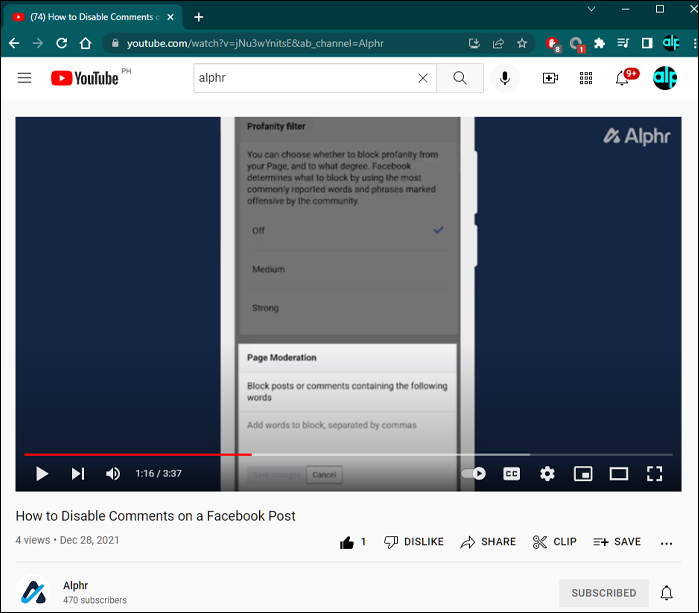Install app icon in address bar
The height and width of the screenshot is (613, 699).
[x=474, y=43]
